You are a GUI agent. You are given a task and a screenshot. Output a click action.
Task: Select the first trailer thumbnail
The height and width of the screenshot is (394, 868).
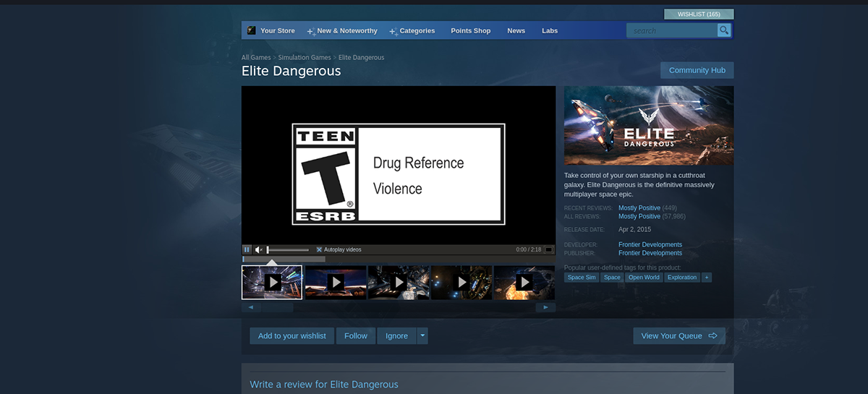[x=272, y=282]
